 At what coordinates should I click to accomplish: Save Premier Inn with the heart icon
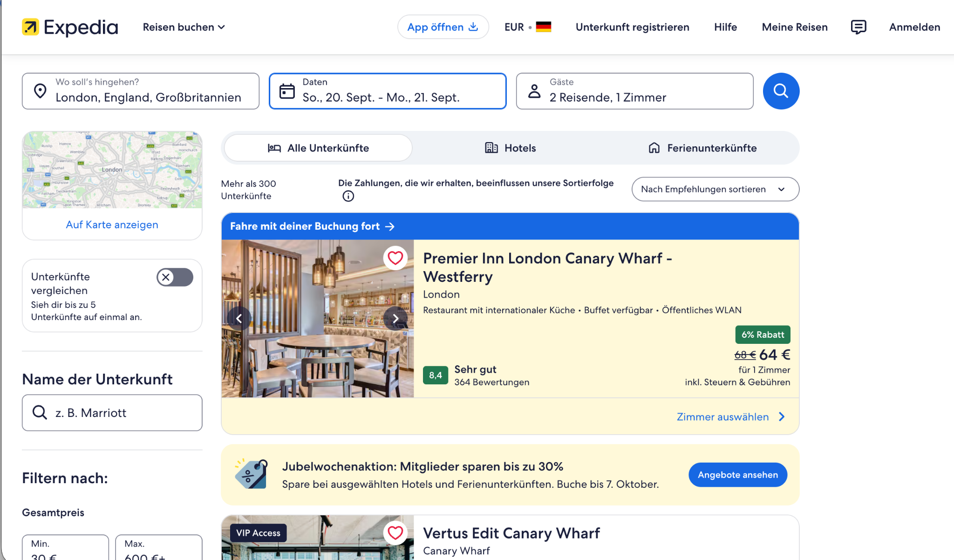pos(395,258)
